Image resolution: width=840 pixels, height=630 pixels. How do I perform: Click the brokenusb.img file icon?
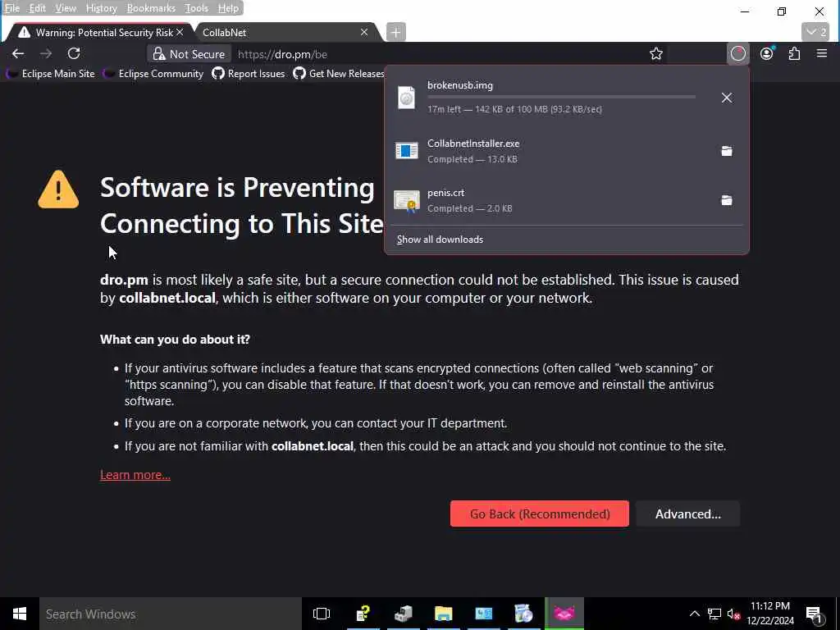click(406, 98)
